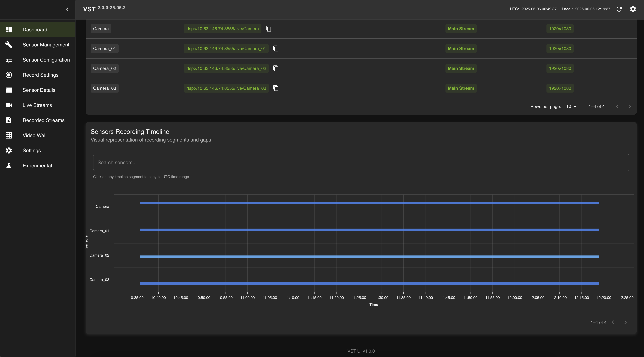Open Video Wall grid icon

pos(9,135)
